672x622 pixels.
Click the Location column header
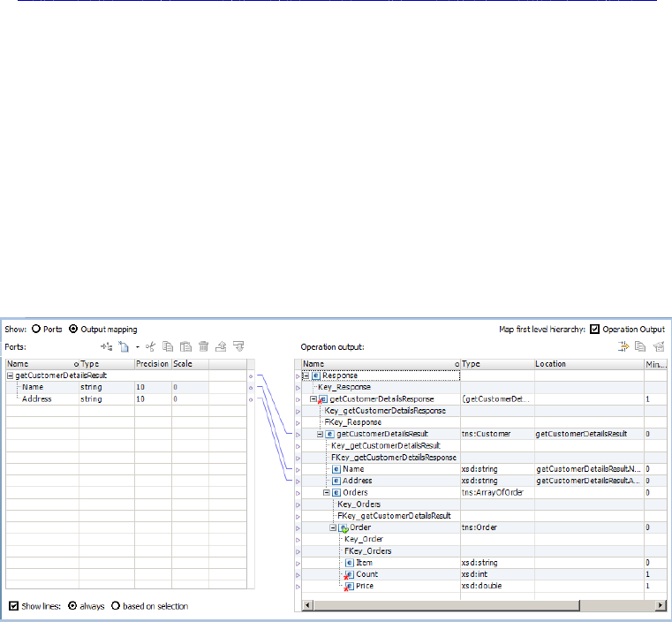click(589, 364)
